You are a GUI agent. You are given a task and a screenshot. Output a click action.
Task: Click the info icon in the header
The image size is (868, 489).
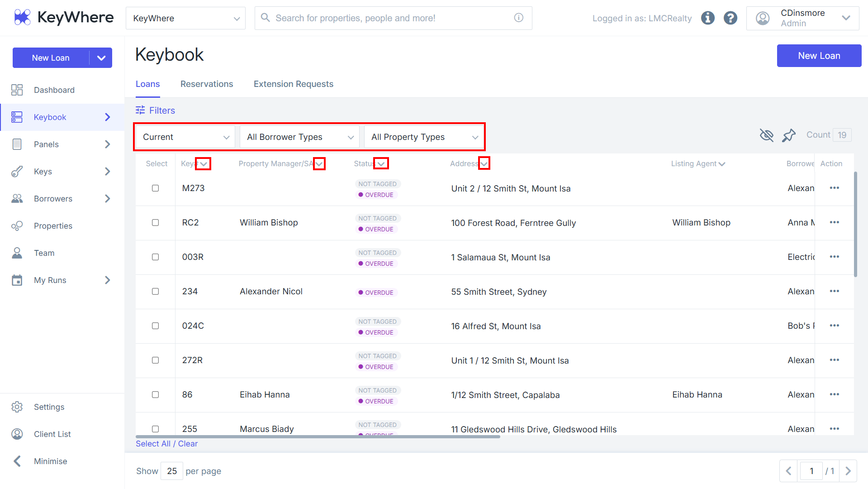708,18
